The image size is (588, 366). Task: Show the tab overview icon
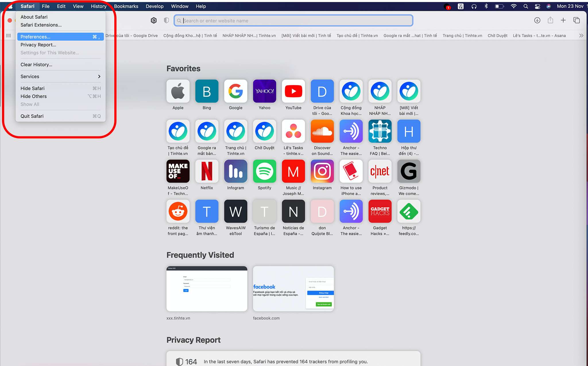point(577,20)
